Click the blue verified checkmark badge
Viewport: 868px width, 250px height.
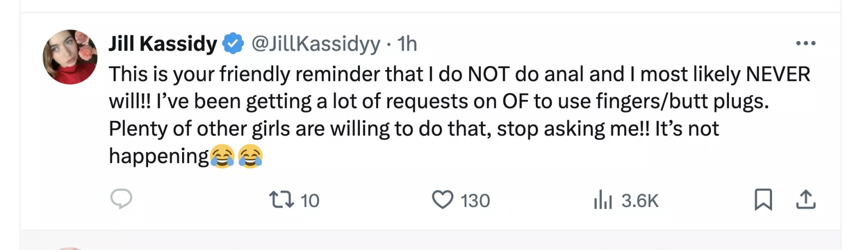[233, 43]
